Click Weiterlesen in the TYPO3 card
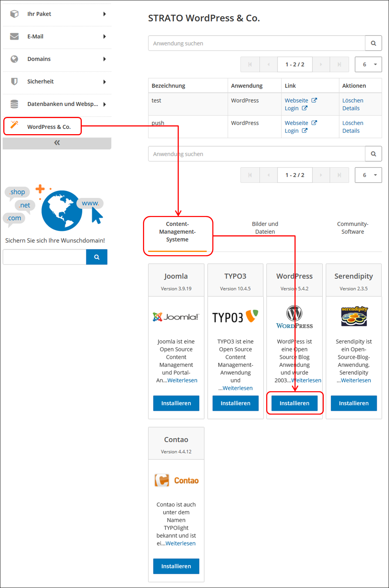The image size is (389, 588). [238, 388]
